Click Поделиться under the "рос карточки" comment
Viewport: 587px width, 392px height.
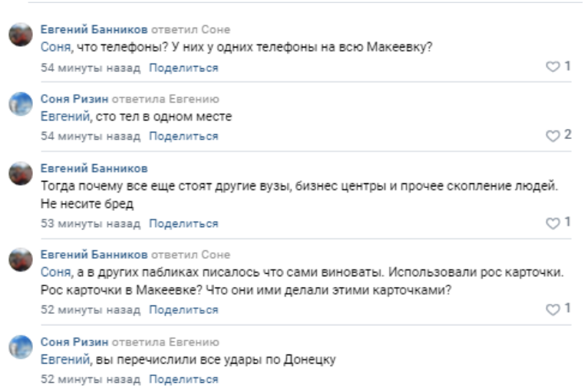pyautogui.click(x=183, y=310)
